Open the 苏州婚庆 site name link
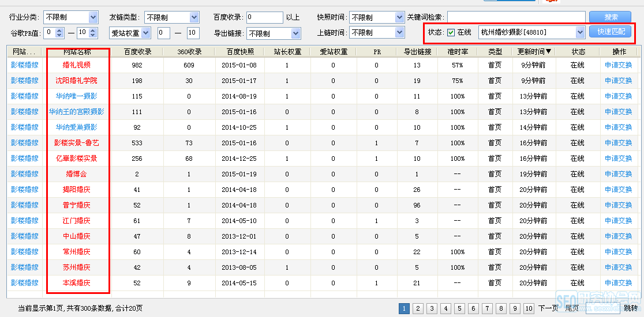This screenshot has height=317, width=644. [x=76, y=267]
